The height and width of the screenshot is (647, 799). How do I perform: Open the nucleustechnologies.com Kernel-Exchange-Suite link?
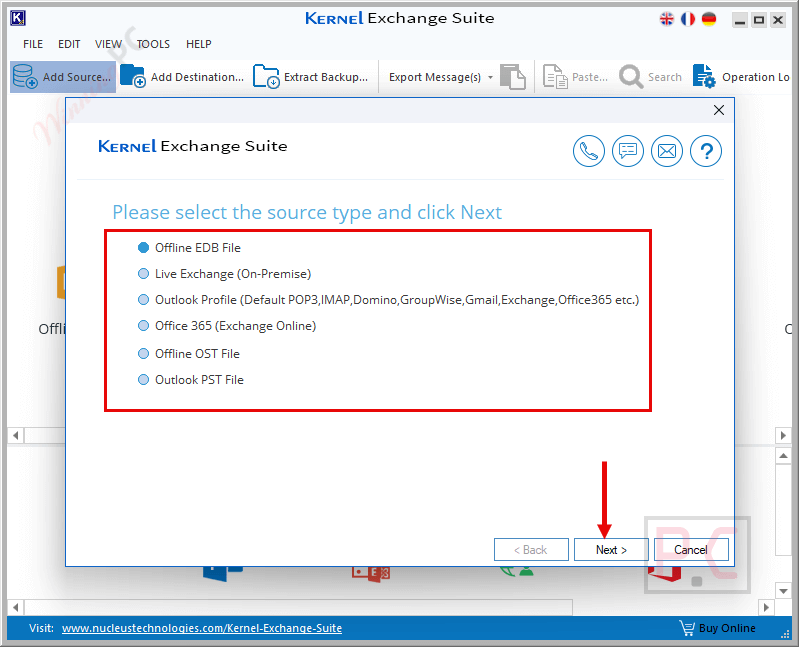tap(202, 628)
